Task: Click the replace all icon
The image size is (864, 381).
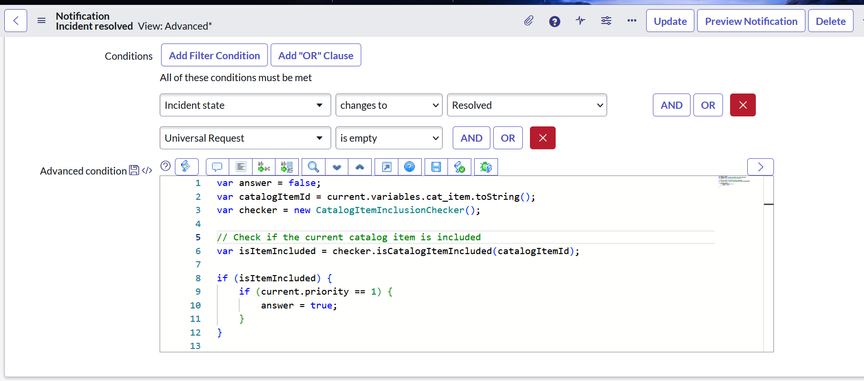Action: (x=287, y=167)
